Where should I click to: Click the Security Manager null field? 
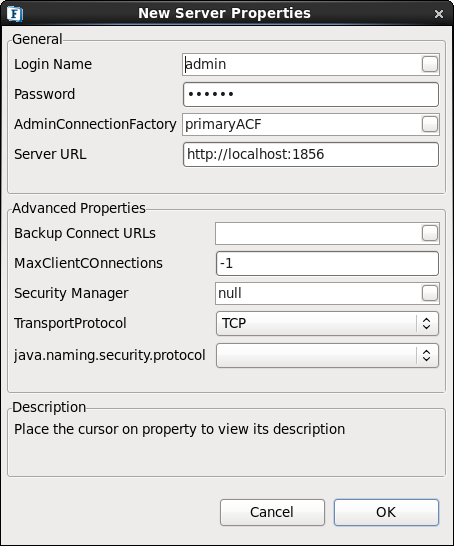coord(318,293)
